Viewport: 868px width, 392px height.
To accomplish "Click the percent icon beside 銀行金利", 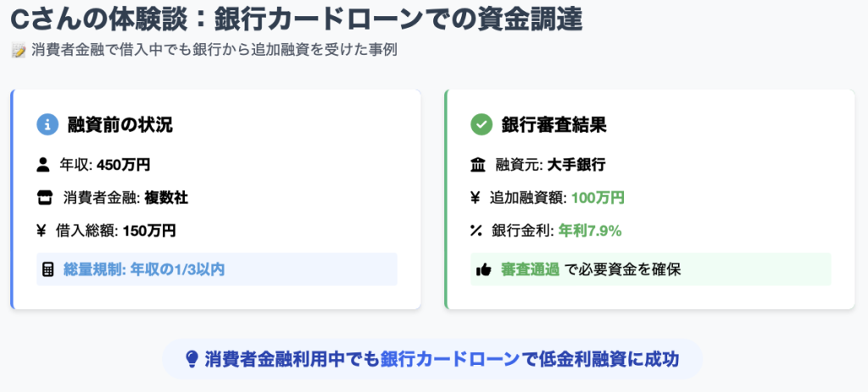I will tap(476, 230).
